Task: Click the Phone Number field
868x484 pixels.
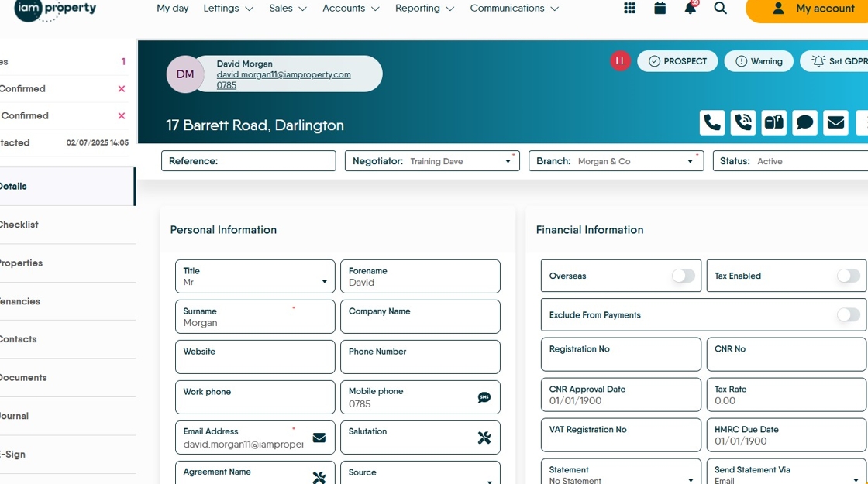Action: pyautogui.click(x=420, y=357)
